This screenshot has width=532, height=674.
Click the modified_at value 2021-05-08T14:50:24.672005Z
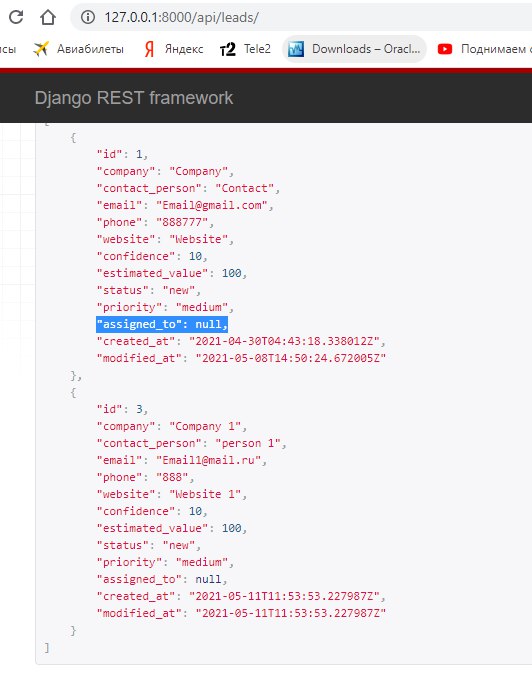click(x=291, y=358)
